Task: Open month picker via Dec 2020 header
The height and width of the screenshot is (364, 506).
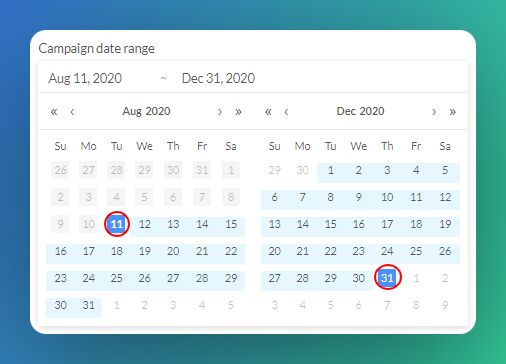Action: (x=360, y=111)
